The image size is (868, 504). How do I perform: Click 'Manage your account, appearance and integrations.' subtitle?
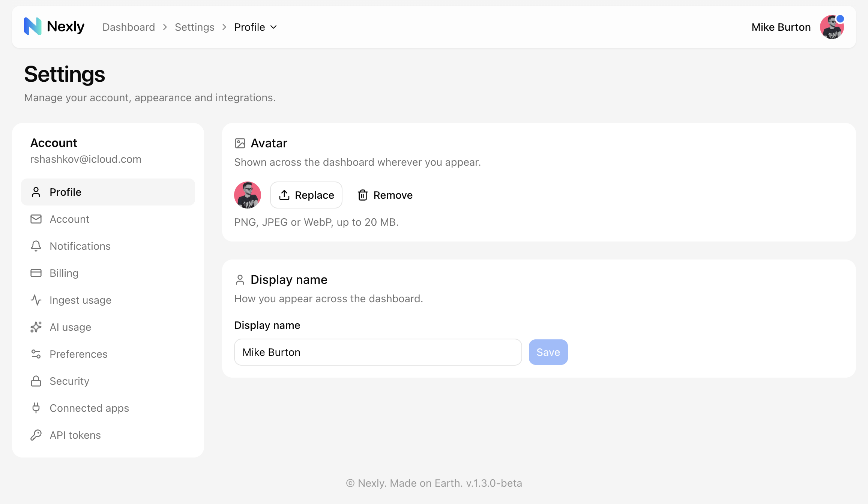[x=150, y=97]
